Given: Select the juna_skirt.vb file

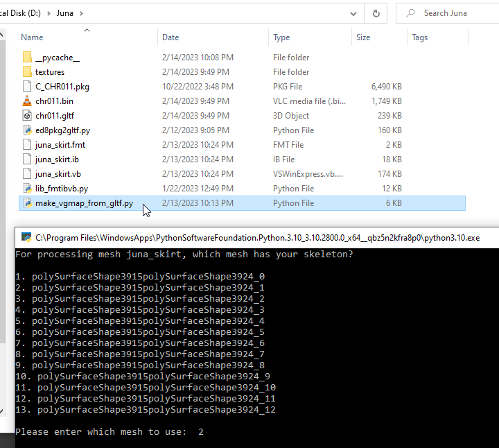Looking at the screenshot, I should click(58, 174).
